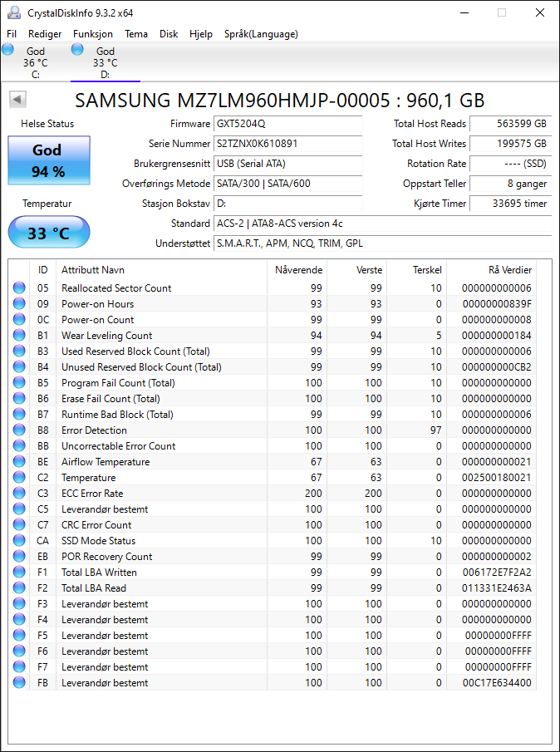The width and height of the screenshot is (560, 752).
Task: Click the Attributt Navn column header
Action: (x=161, y=270)
